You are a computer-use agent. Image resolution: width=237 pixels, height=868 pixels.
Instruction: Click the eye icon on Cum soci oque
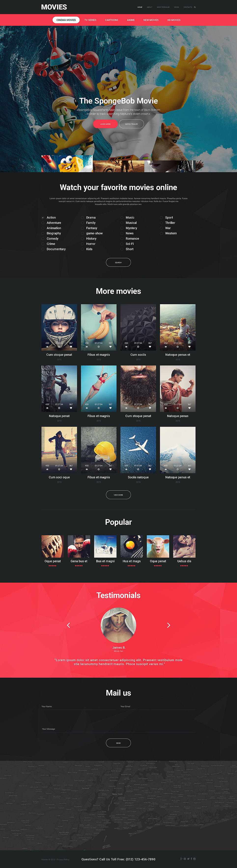(47, 469)
